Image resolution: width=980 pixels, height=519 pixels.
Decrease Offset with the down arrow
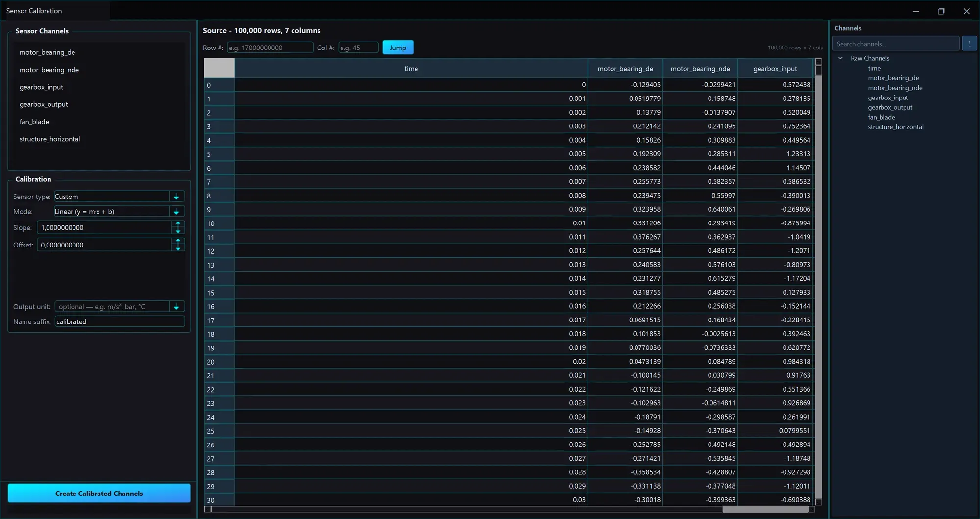(x=178, y=248)
